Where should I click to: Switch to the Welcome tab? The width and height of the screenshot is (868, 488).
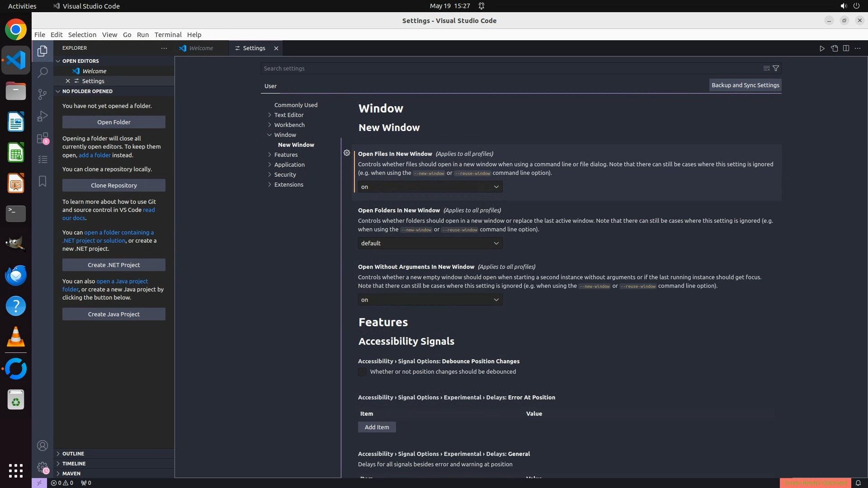tap(201, 48)
